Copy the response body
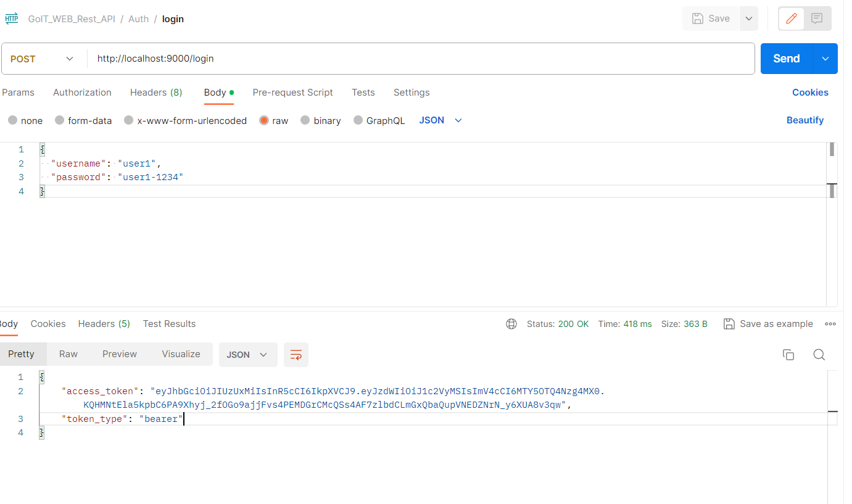The image size is (852, 504). coord(788,355)
